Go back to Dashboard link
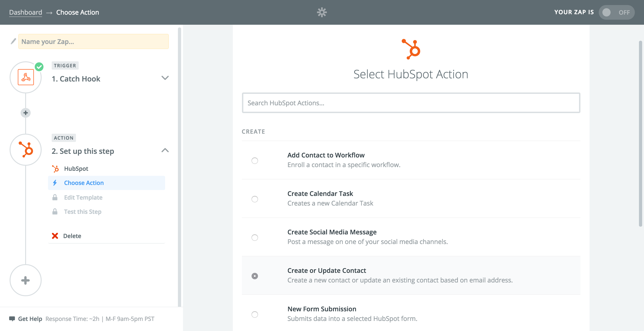644x331 pixels. coord(26,12)
